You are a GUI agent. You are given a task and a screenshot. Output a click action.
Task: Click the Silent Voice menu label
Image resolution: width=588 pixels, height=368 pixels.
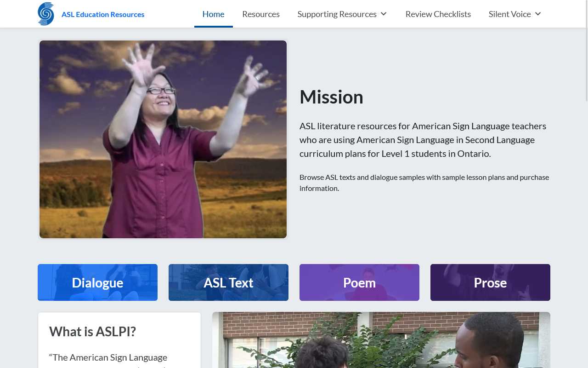tap(509, 14)
